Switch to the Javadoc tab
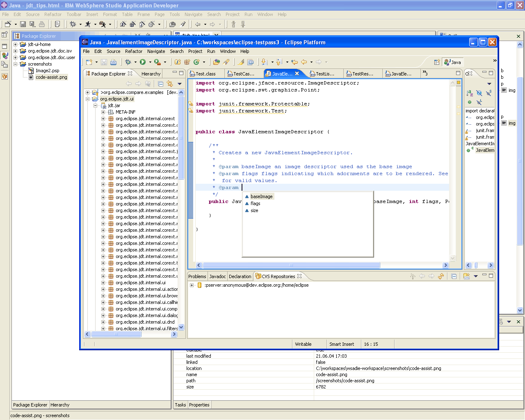 217,276
